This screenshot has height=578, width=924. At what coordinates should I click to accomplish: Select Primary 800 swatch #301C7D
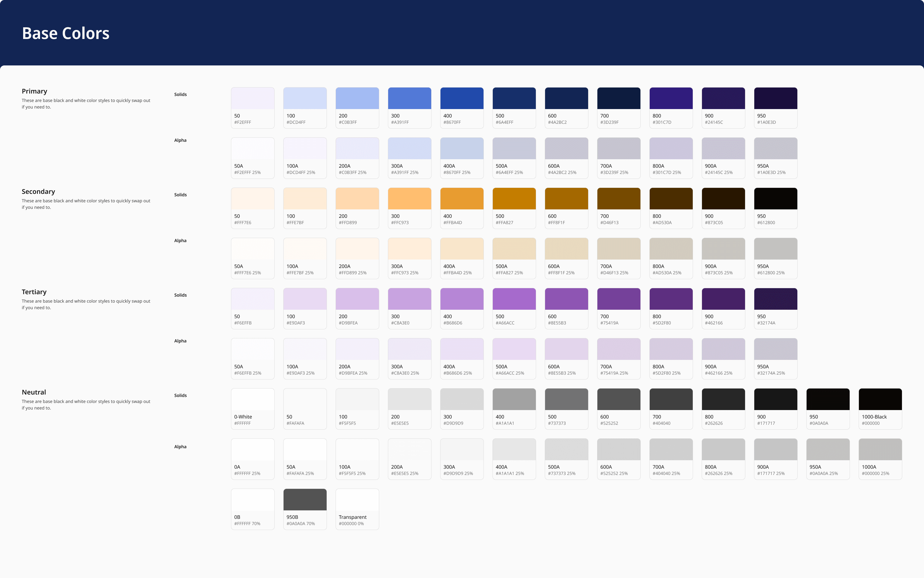pos(671,108)
